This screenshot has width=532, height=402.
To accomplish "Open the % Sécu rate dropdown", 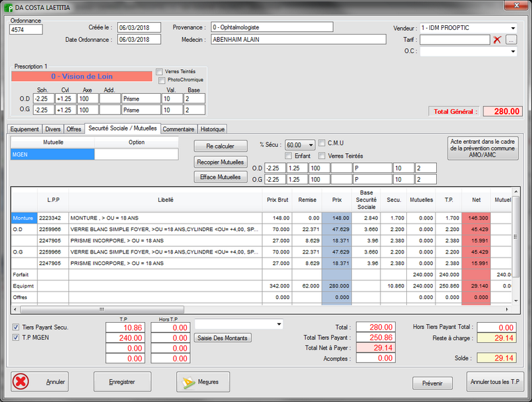I will 311,145.
